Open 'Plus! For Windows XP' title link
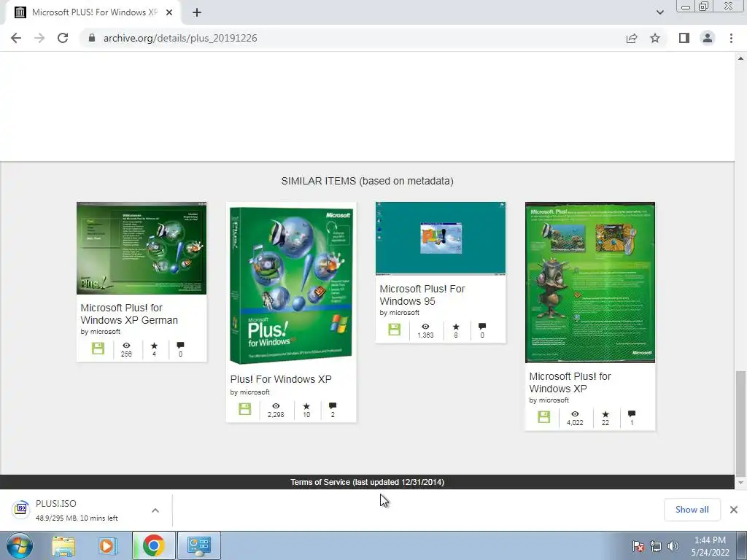The height and width of the screenshot is (560, 747). (x=281, y=379)
